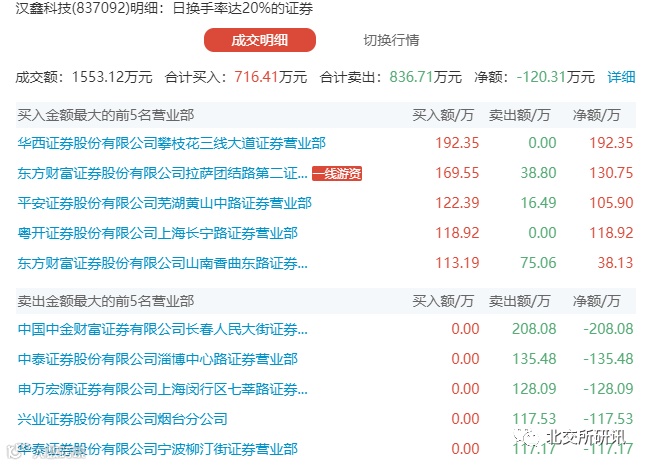Click 卖出额/万 header in sell table
The image size is (646, 465).
520,301
